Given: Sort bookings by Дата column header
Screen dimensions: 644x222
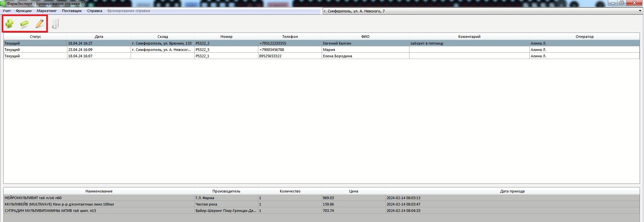Looking at the screenshot, I should (x=99, y=37).
